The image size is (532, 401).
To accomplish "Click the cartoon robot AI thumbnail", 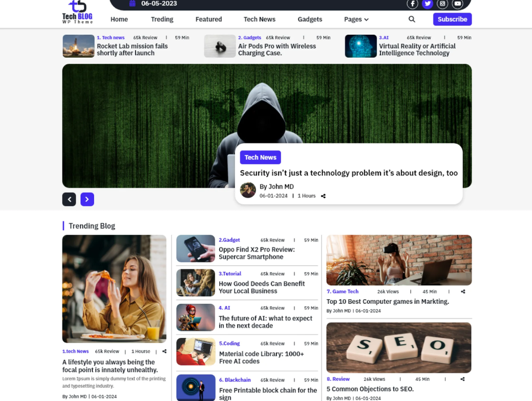I will pos(196,317).
